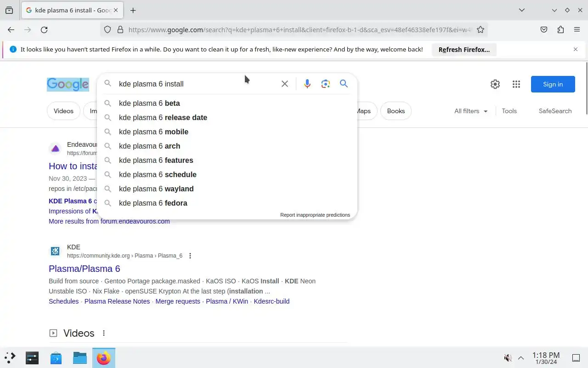Open the list all tabs dropdown

(522, 10)
